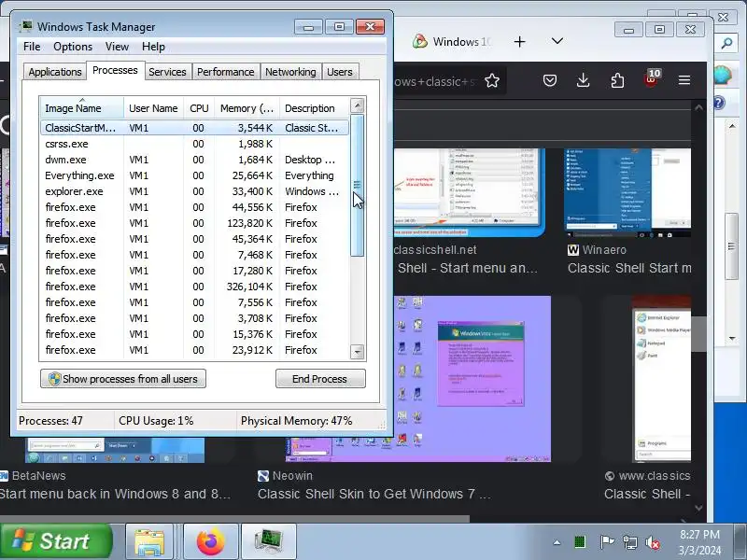Open the Firefox hamburger application menu
The height and width of the screenshot is (560, 747).
pyautogui.click(x=684, y=80)
